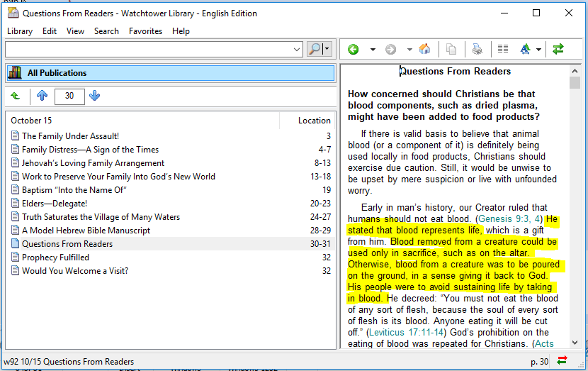Go back with green arrow button
Image resolution: width=588 pixels, height=371 pixels.
353,49
